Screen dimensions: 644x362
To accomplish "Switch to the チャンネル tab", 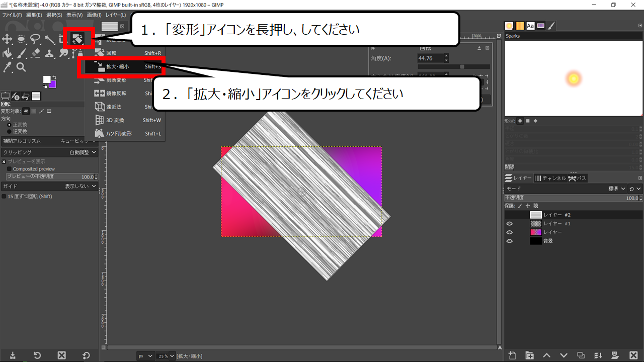I will click(550, 178).
